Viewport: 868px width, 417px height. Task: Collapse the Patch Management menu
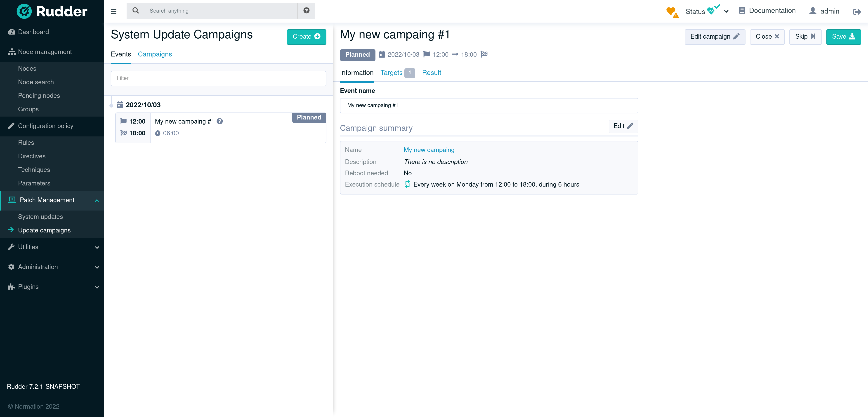[x=97, y=200]
